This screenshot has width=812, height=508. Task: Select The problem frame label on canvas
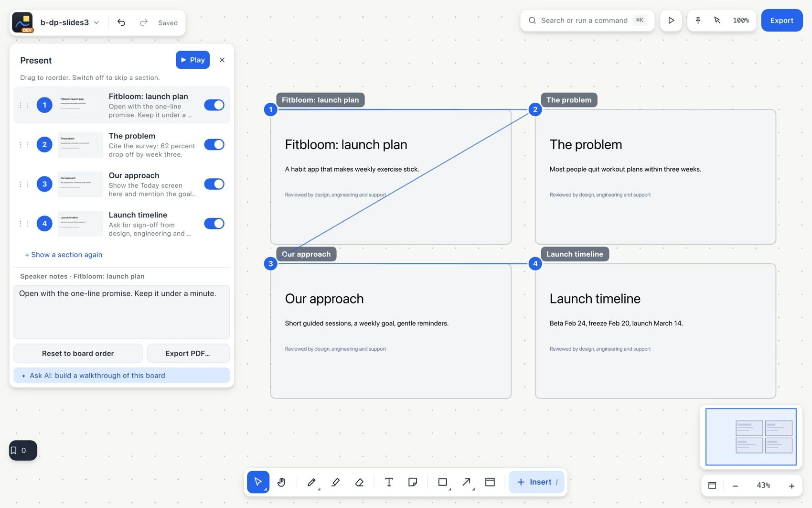[569, 100]
